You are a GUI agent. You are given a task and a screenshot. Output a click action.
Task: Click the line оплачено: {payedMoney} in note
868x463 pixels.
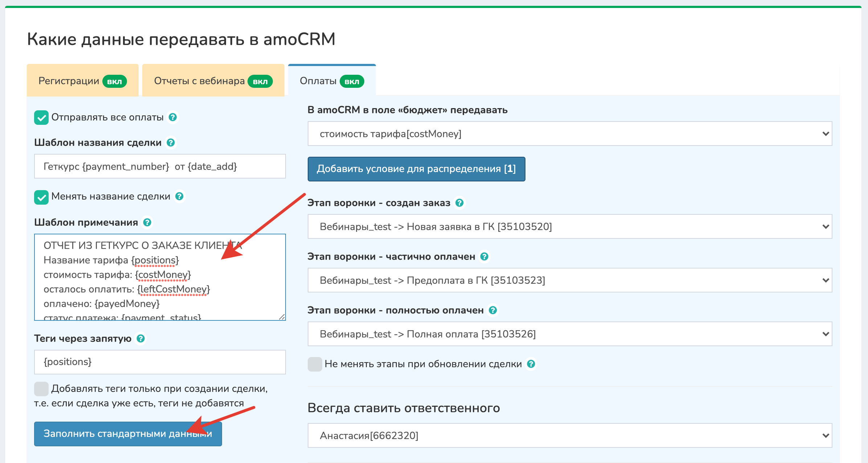pos(102,304)
